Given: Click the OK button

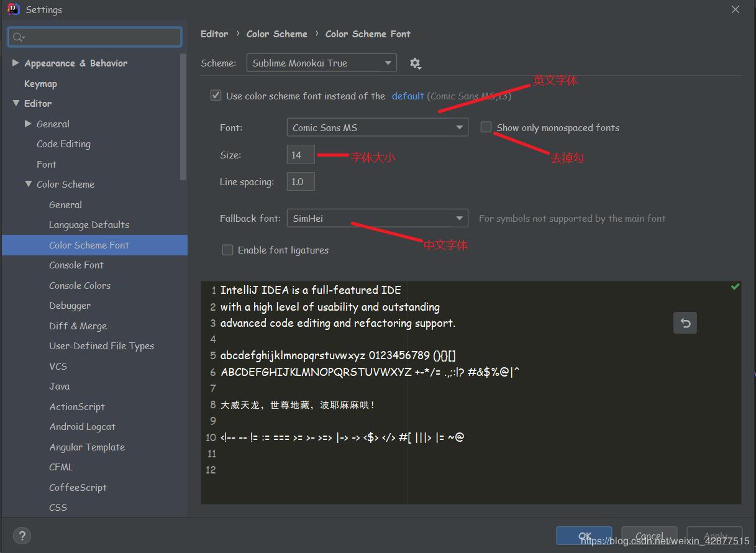Looking at the screenshot, I should pyautogui.click(x=584, y=536).
